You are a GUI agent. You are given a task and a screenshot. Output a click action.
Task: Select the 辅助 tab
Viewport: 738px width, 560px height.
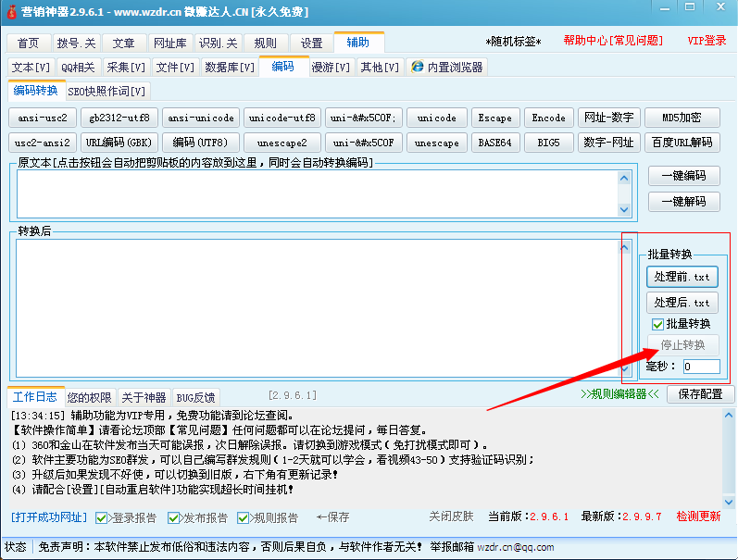tap(358, 43)
